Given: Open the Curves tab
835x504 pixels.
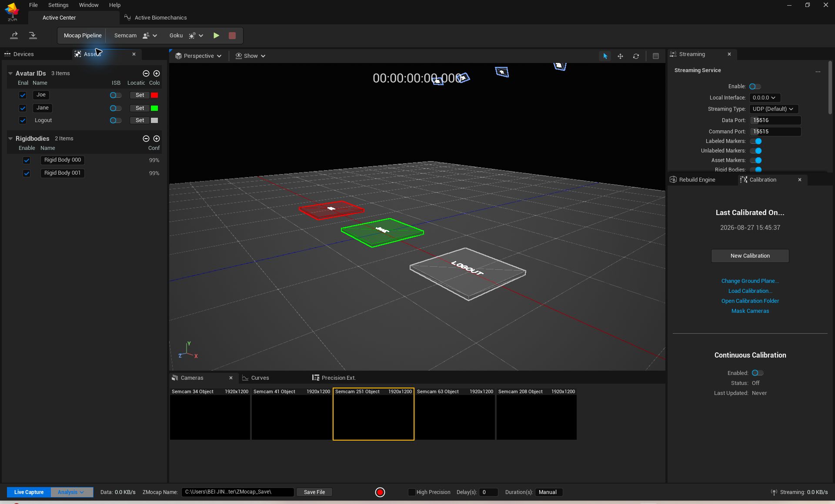Looking at the screenshot, I should point(256,378).
